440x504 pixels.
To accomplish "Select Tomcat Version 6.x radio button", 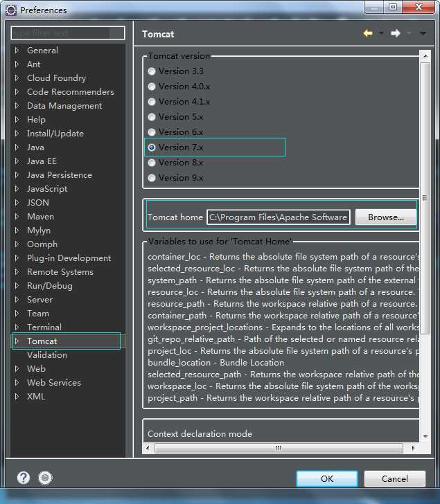I will (x=152, y=132).
